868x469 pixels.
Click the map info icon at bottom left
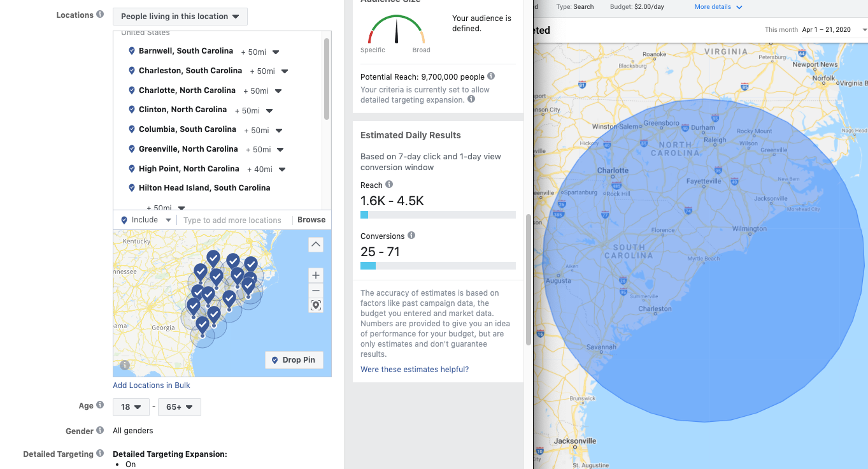(x=125, y=365)
